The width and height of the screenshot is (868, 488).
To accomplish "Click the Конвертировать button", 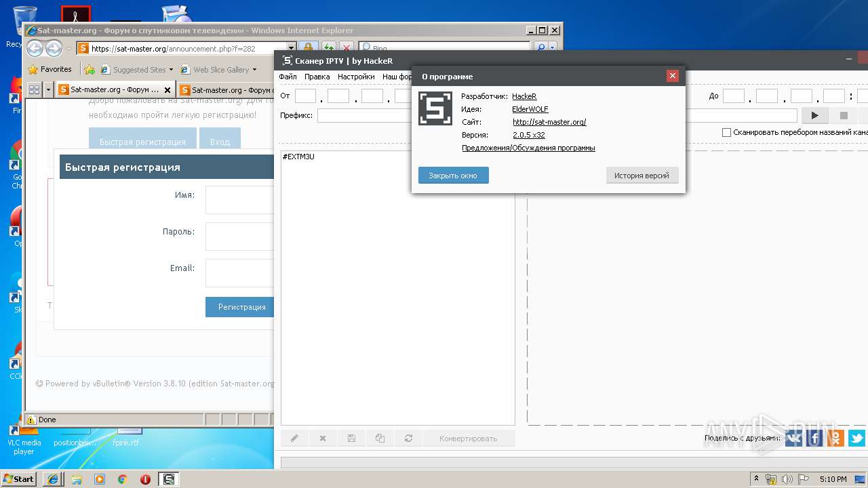I will click(469, 439).
